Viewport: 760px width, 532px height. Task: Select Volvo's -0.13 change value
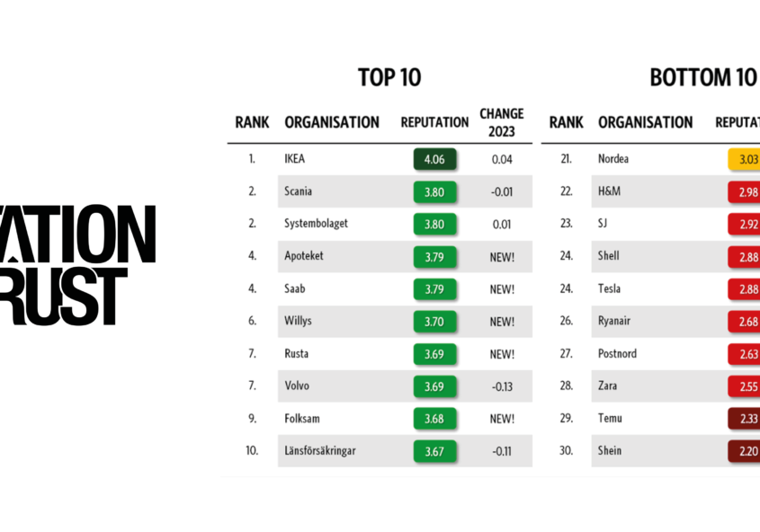pos(502,386)
